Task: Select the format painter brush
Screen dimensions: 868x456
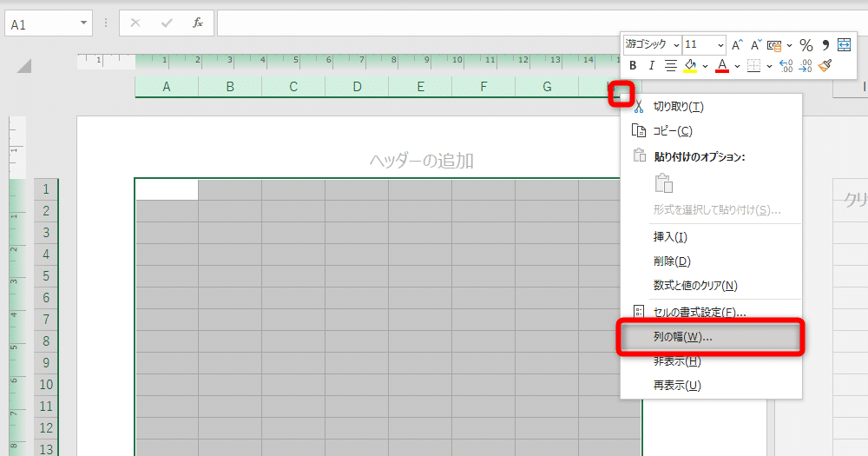Action: (x=825, y=66)
